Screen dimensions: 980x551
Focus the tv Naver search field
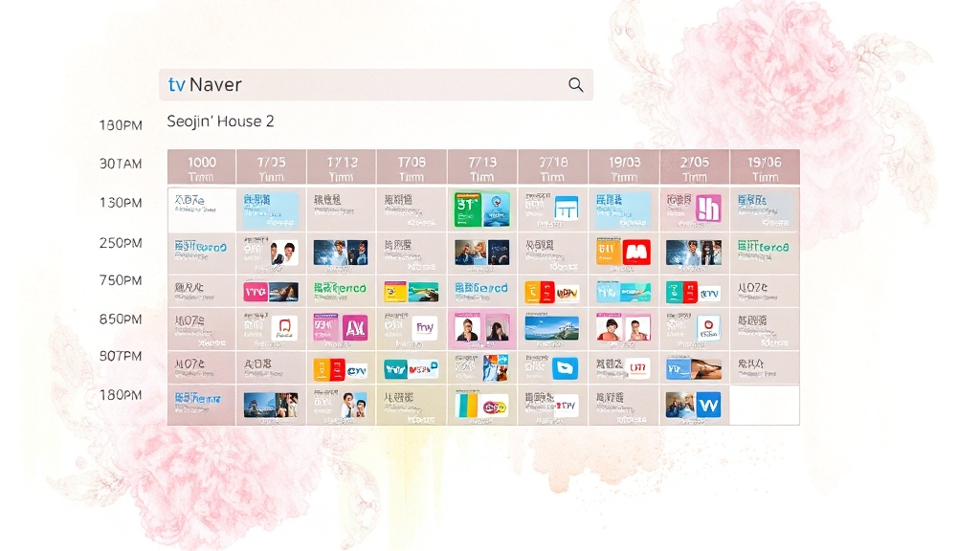coord(375,85)
